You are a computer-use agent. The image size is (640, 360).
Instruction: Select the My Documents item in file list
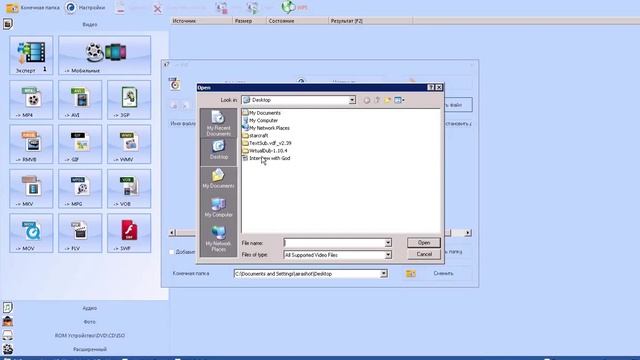tap(261, 113)
